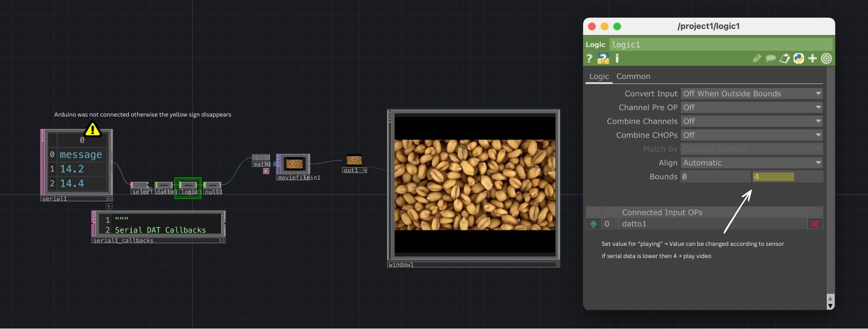Click the pencil edit icon in parameter header
Screen dimensions: 868x329
757,58
